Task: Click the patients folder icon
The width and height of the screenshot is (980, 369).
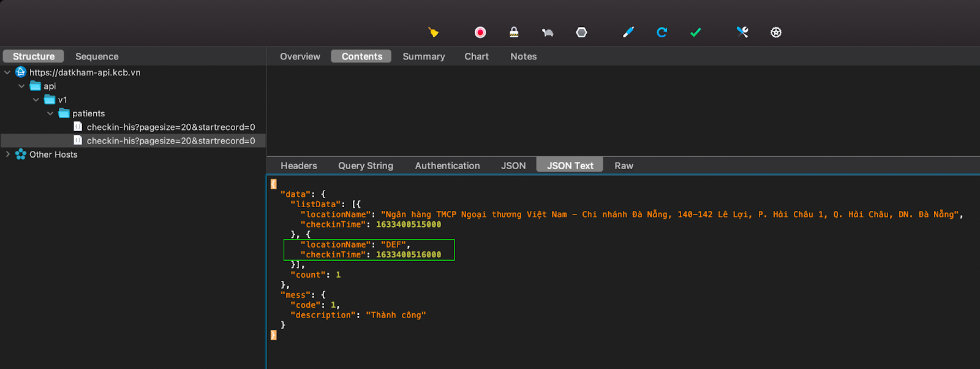Action: pos(64,113)
